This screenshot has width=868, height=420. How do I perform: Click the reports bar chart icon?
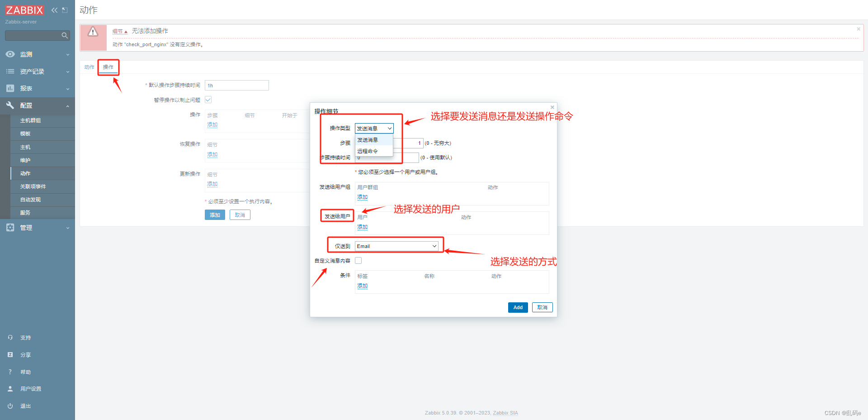click(10, 88)
